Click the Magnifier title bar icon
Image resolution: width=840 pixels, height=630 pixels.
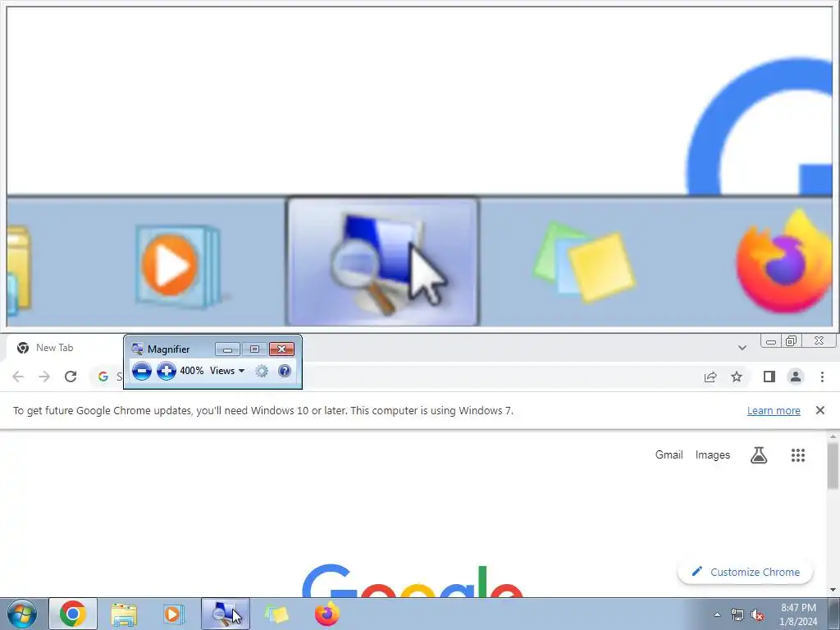[x=137, y=349]
